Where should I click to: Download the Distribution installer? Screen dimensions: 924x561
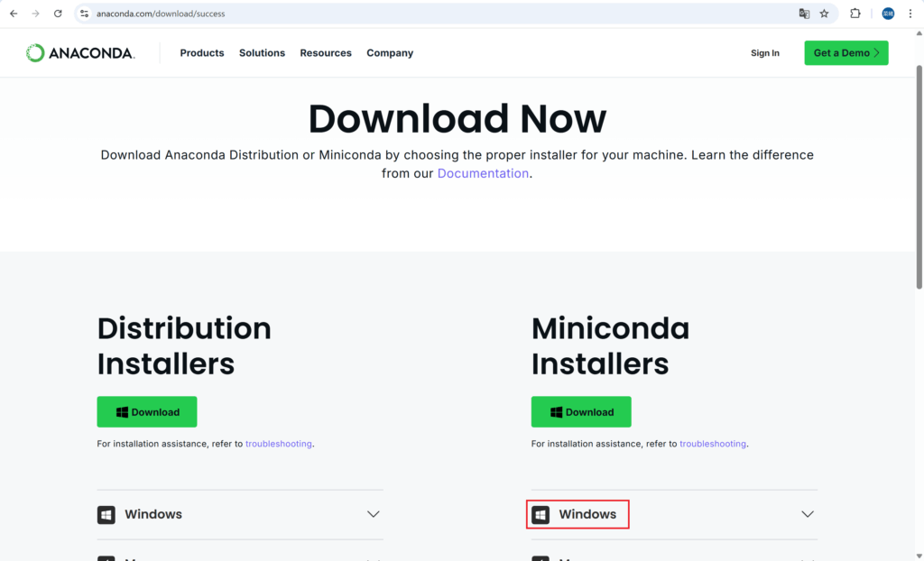[x=147, y=412]
